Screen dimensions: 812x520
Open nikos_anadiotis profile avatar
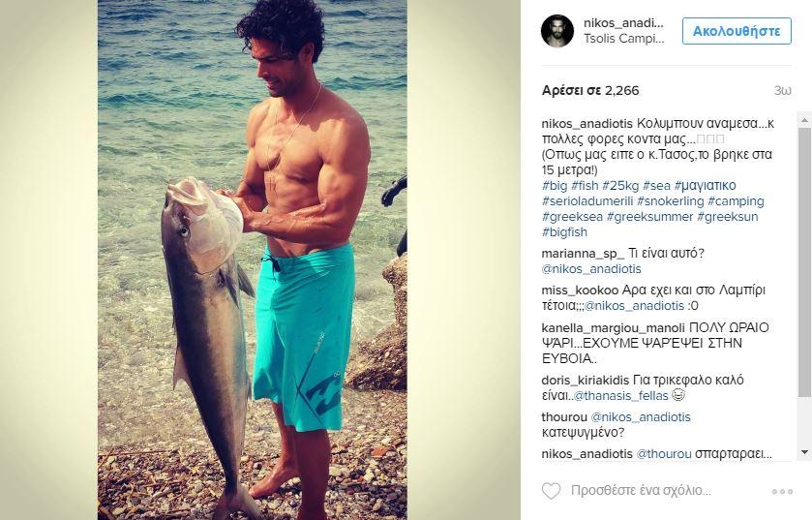pos(557,31)
